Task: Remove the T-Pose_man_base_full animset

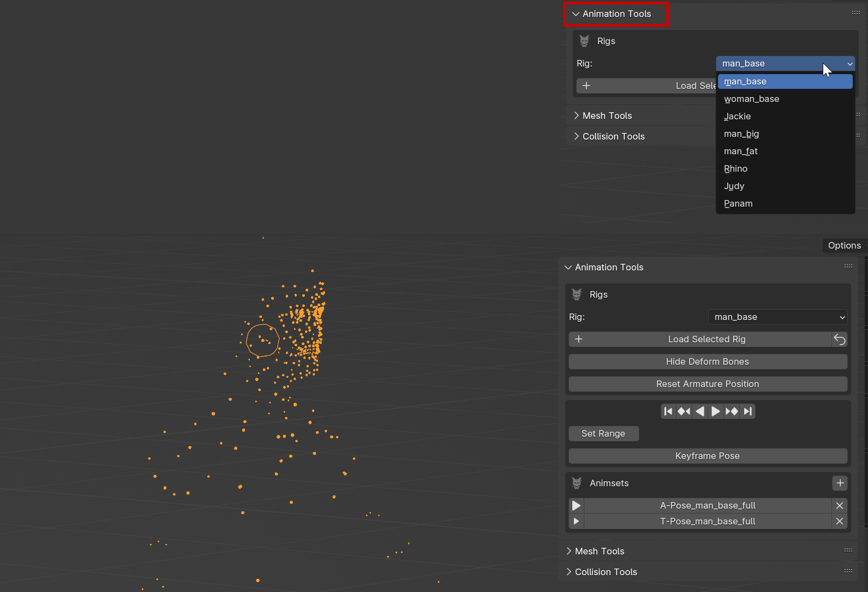Action: (x=840, y=522)
